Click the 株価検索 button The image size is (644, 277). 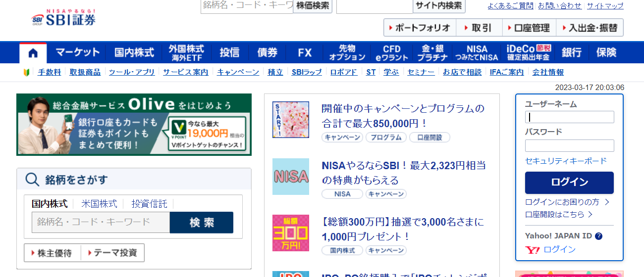[313, 6]
